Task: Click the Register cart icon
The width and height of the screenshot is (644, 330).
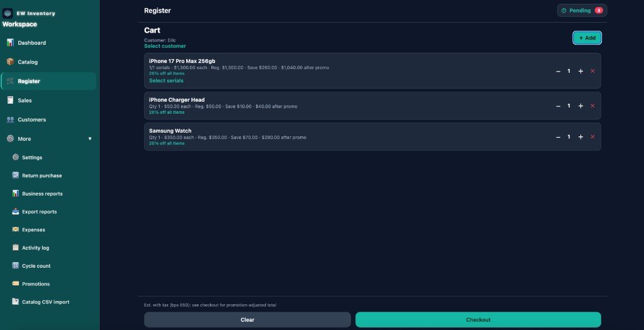Action: click(10, 81)
